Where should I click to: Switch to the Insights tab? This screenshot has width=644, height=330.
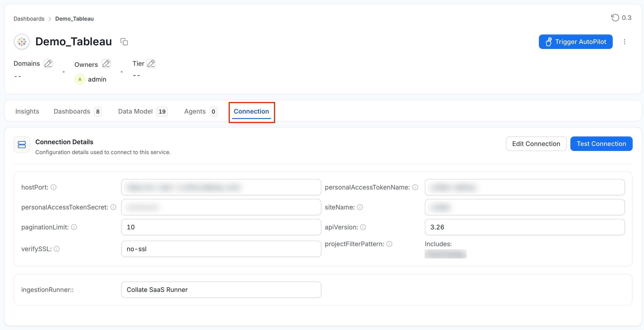(x=27, y=111)
